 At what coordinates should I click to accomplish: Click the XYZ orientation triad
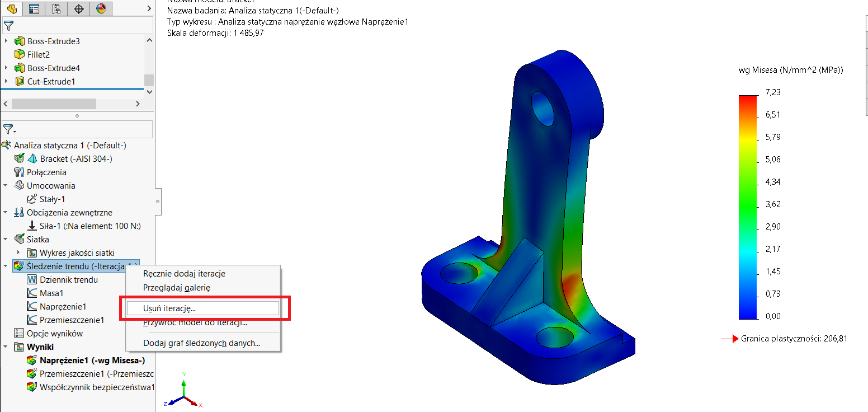click(183, 389)
